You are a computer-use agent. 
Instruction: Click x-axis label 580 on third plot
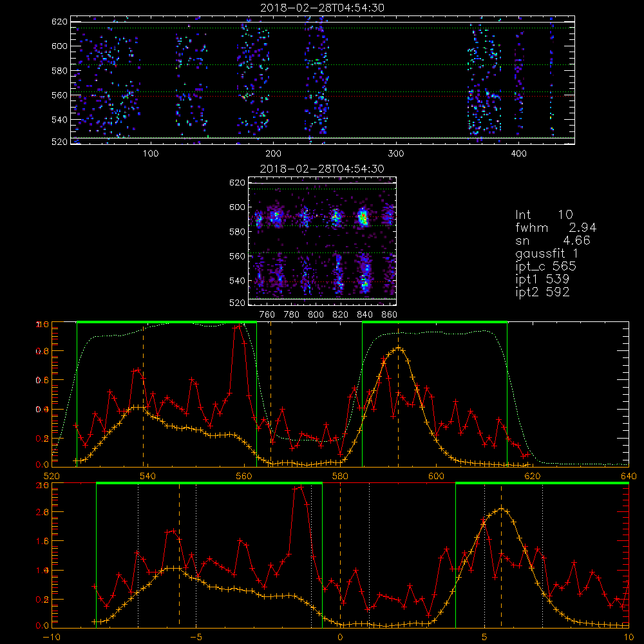click(340, 477)
